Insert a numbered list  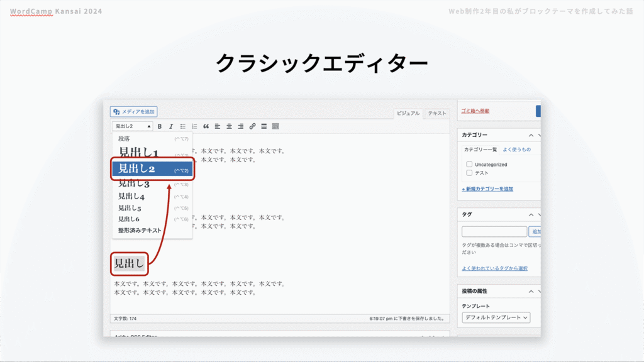click(x=194, y=126)
